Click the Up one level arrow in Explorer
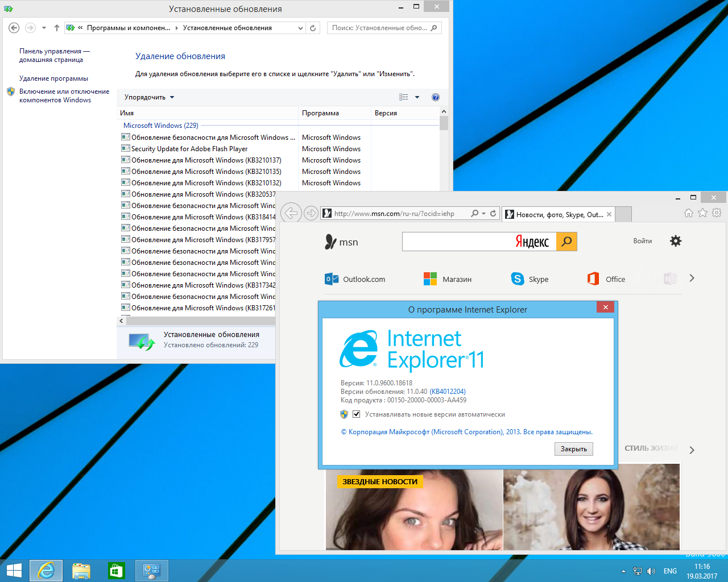Viewport: 728px width, 582px height. (x=57, y=28)
